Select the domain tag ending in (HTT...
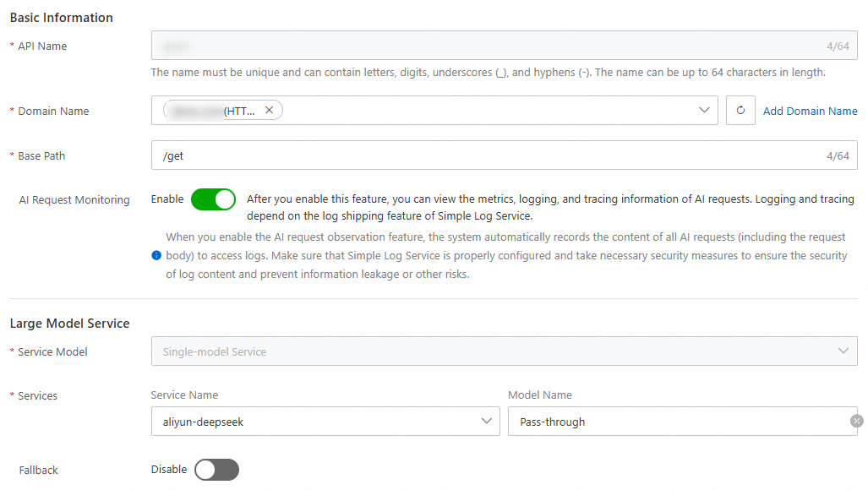 (x=222, y=110)
